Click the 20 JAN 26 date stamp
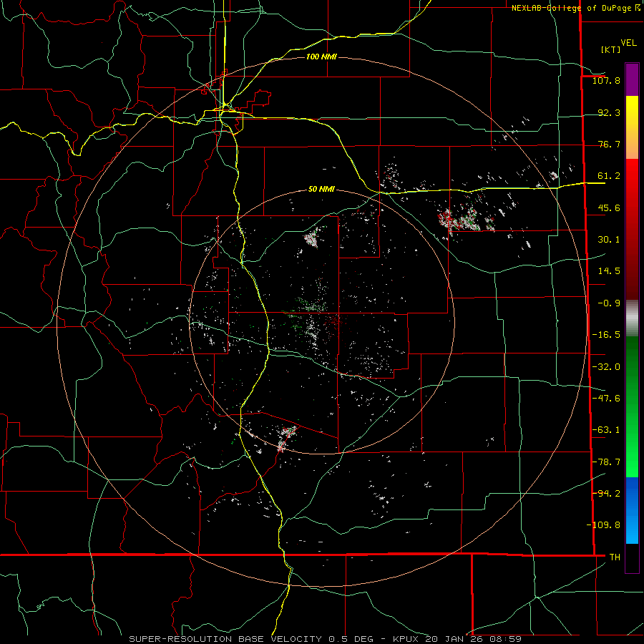Screen dimensions: 644x644 pos(454,639)
